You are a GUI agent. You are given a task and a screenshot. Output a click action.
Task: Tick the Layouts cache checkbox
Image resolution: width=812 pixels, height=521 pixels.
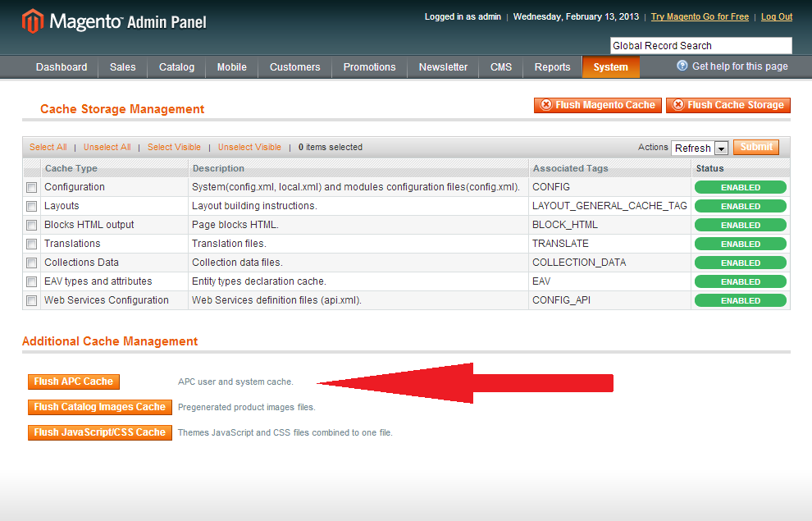(x=32, y=206)
